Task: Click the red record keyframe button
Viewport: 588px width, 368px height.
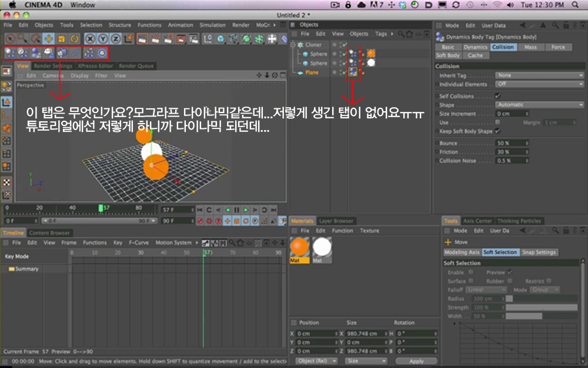Action: click(200, 221)
